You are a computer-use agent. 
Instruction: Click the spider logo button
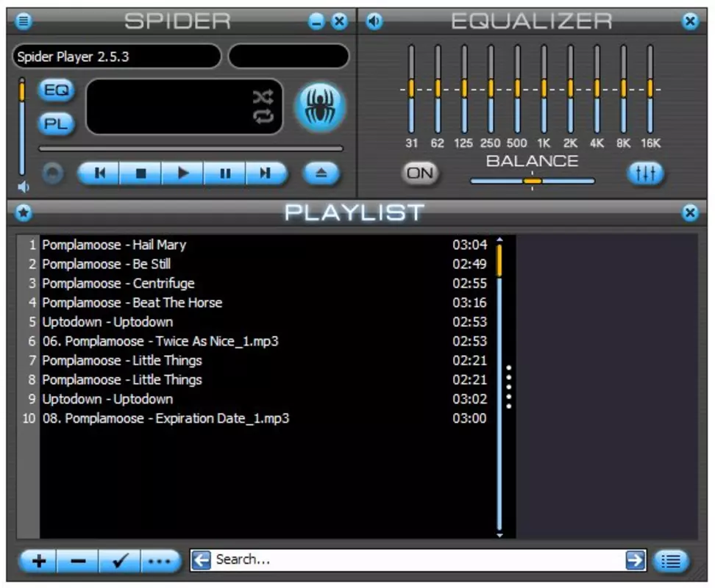point(320,107)
